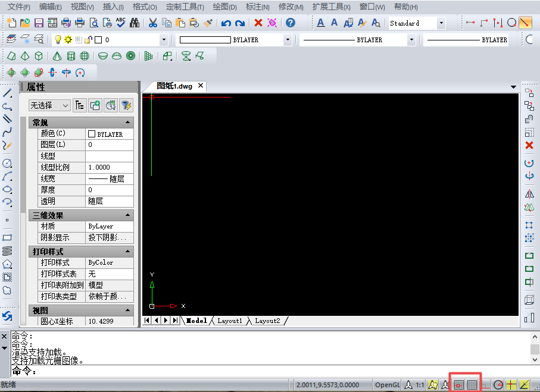540x392 pixels.
Task: Open Find with binoculars icon
Action: [x=135, y=23]
